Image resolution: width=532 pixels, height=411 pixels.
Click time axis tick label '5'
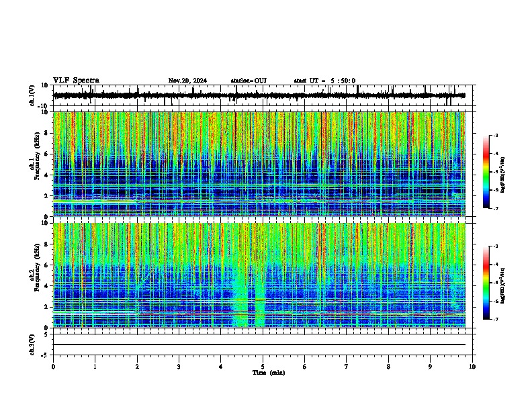[263, 367]
